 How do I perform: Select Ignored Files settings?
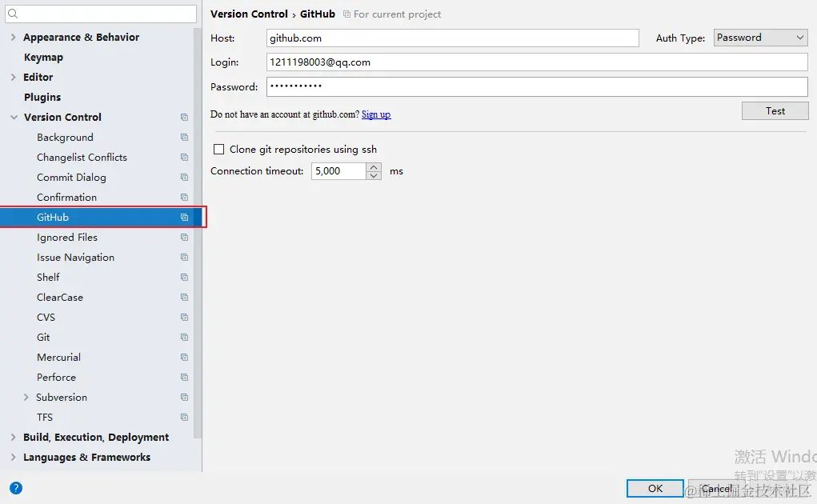click(67, 238)
